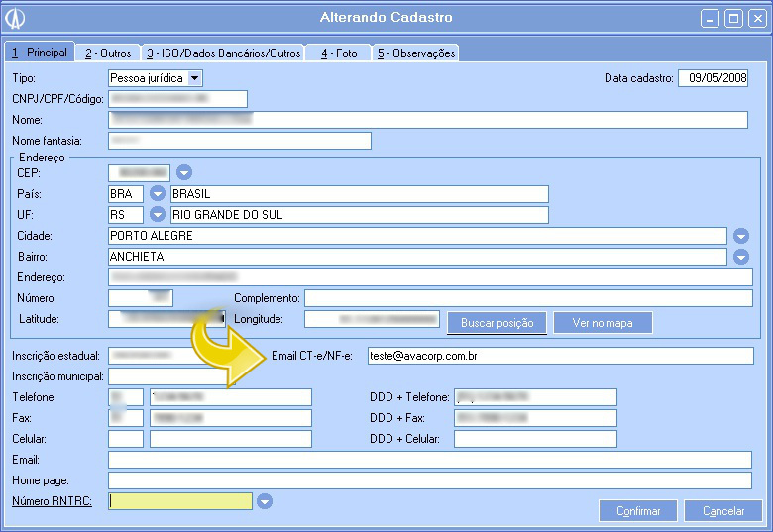Click the Complemento address field

click(527, 298)
